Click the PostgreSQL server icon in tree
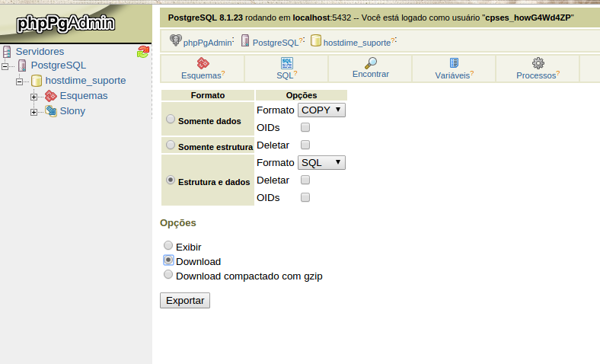This screenshot has height=364, width=600. [x=23, y=65]
